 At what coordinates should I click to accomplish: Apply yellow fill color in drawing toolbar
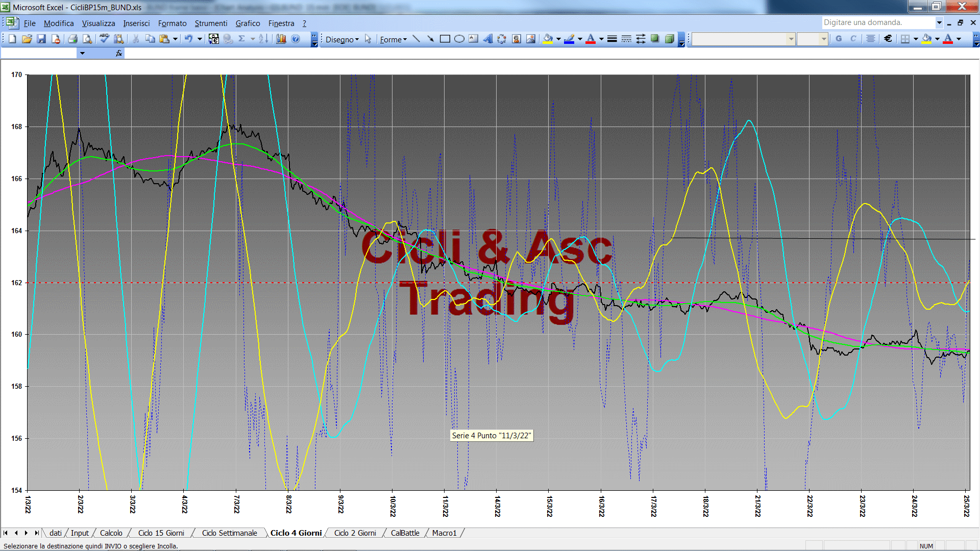tap(548, 39)
